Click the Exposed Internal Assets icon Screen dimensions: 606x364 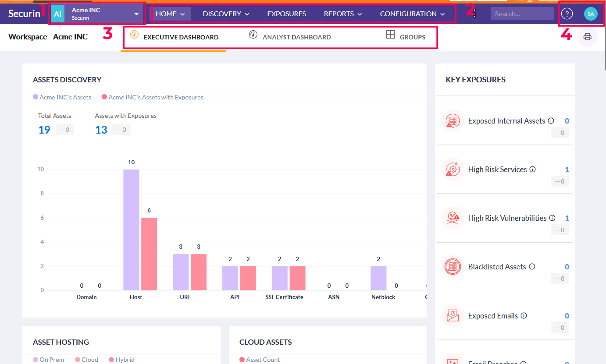tap(453, 121)
